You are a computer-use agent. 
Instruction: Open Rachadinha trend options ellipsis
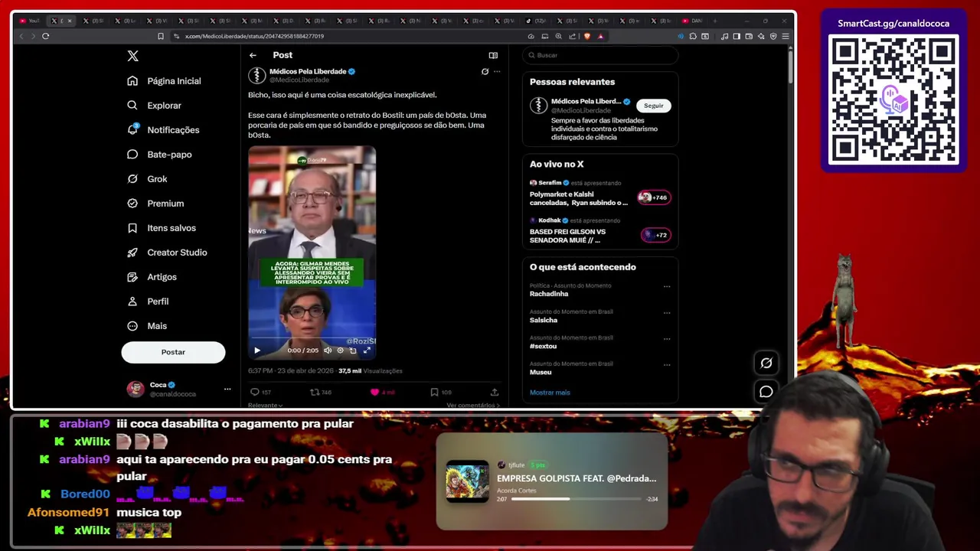[667, 287]
